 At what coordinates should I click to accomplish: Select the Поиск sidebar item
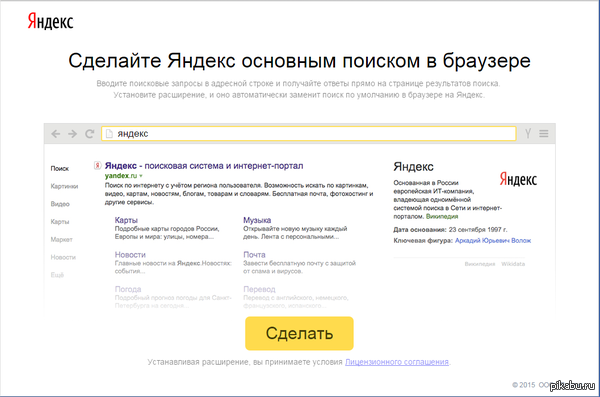(x=60, y=168)
